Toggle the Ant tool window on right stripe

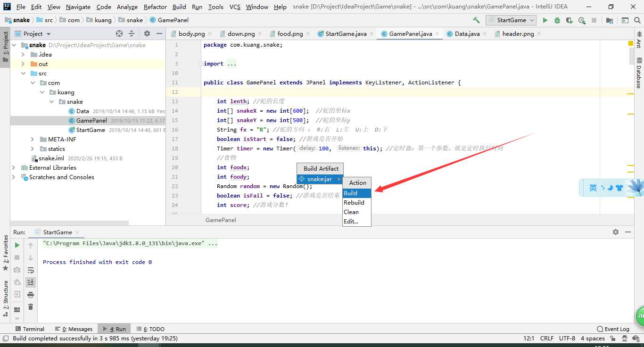tap(639, 40)
